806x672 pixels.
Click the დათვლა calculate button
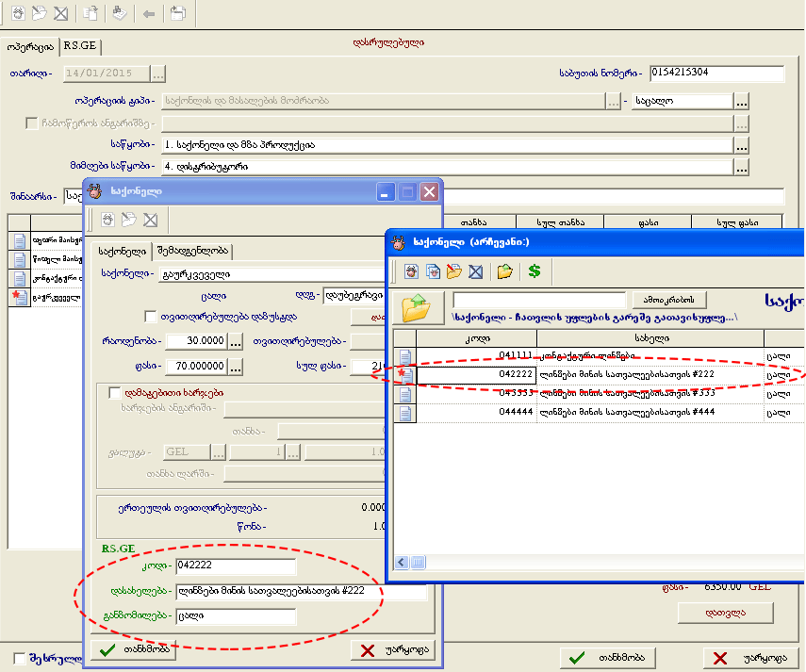click(x=725, y=613)
